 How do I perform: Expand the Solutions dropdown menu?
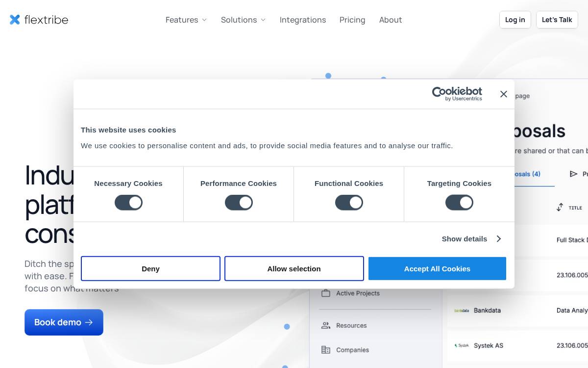click(x=243, y=20)
